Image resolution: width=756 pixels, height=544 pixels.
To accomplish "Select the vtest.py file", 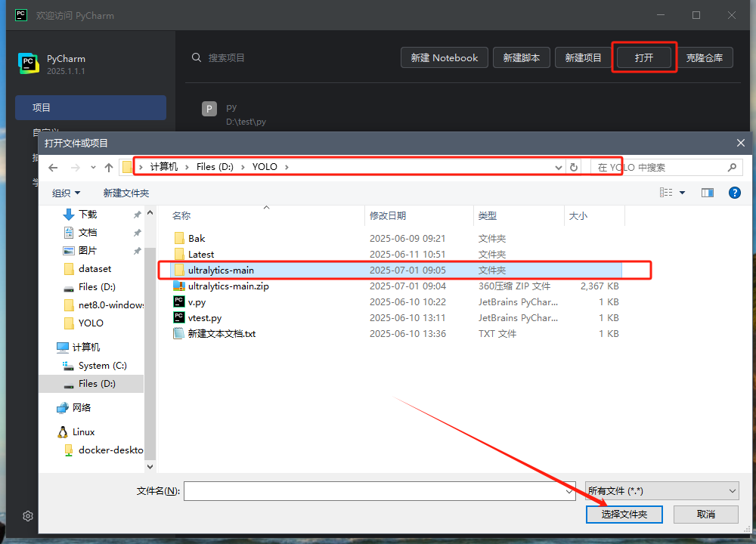I will click(204, 318).
